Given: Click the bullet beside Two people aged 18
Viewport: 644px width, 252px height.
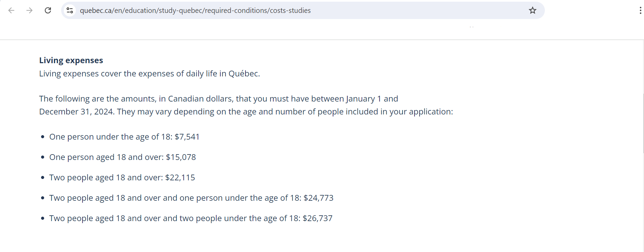Looking at the screenshot, I should pyautogui.click(x=42, y=177).
